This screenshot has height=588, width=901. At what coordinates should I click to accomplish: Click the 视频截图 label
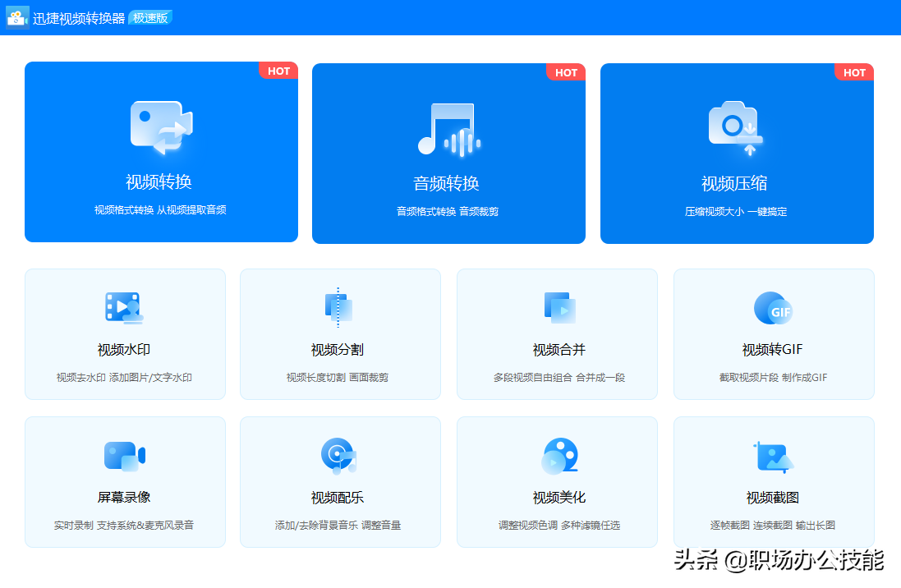point(773,497)
